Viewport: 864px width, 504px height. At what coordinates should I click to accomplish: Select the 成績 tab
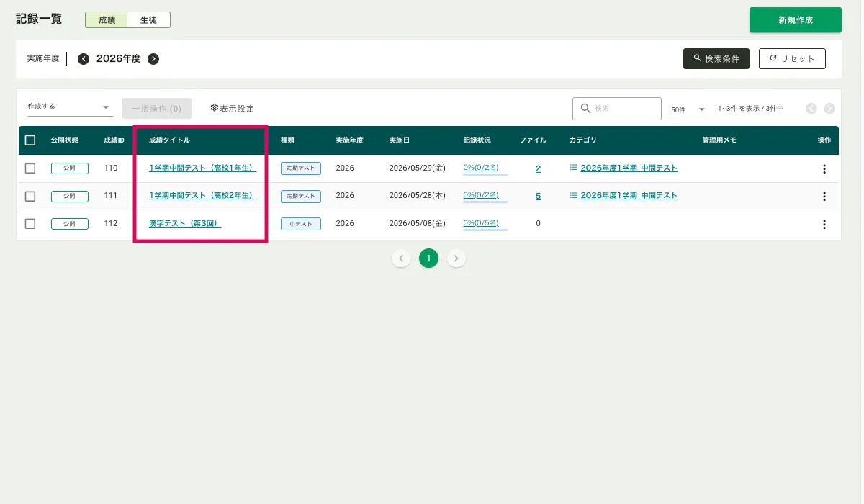coord(107,20)
